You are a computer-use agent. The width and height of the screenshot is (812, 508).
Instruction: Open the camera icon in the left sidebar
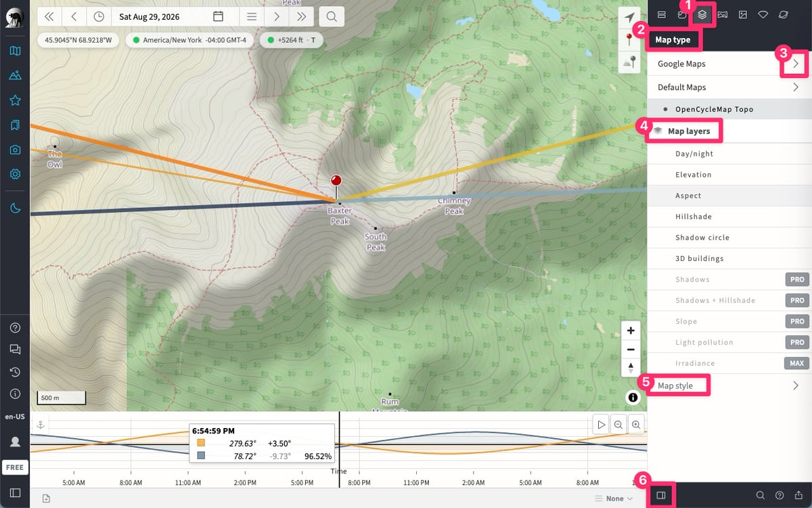coord(15,149)
